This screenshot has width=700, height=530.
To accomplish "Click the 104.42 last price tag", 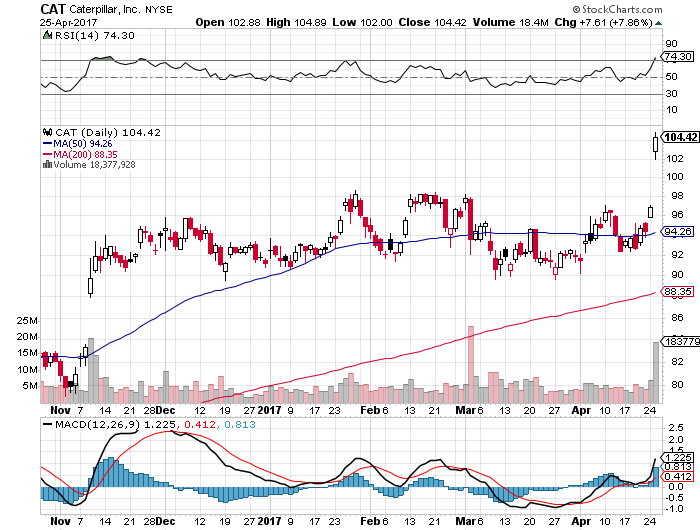I will (681, 137).
